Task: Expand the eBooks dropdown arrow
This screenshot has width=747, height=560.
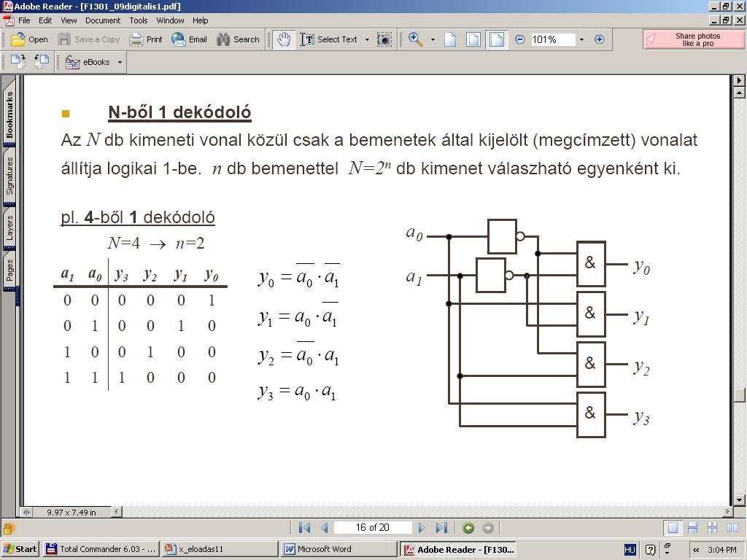Action: [x=120, y=63]
